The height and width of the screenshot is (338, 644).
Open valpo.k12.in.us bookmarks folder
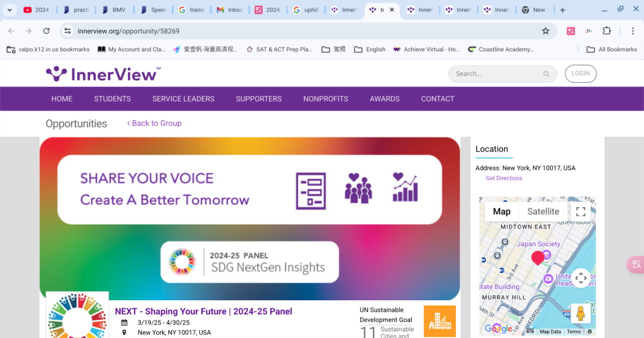tap(48, 49)
